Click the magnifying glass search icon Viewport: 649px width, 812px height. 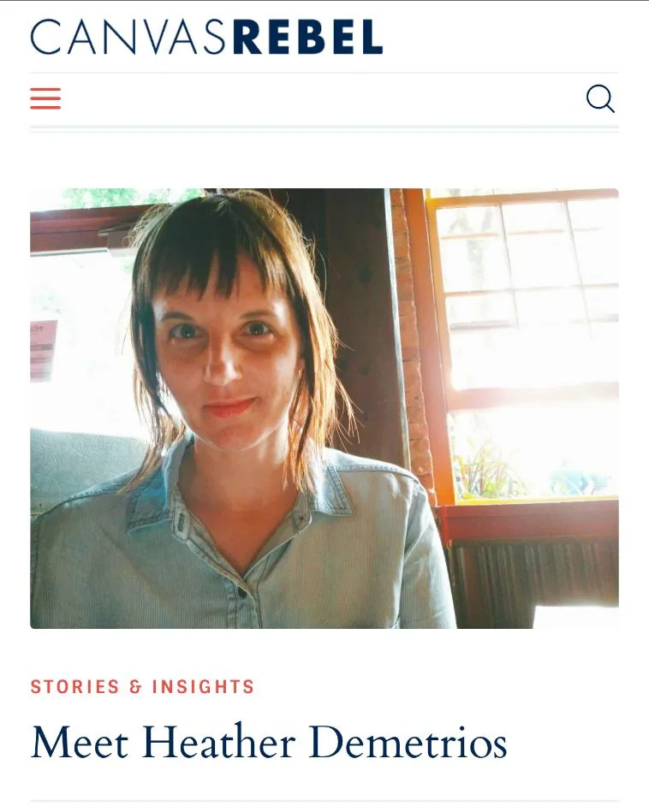600,98
